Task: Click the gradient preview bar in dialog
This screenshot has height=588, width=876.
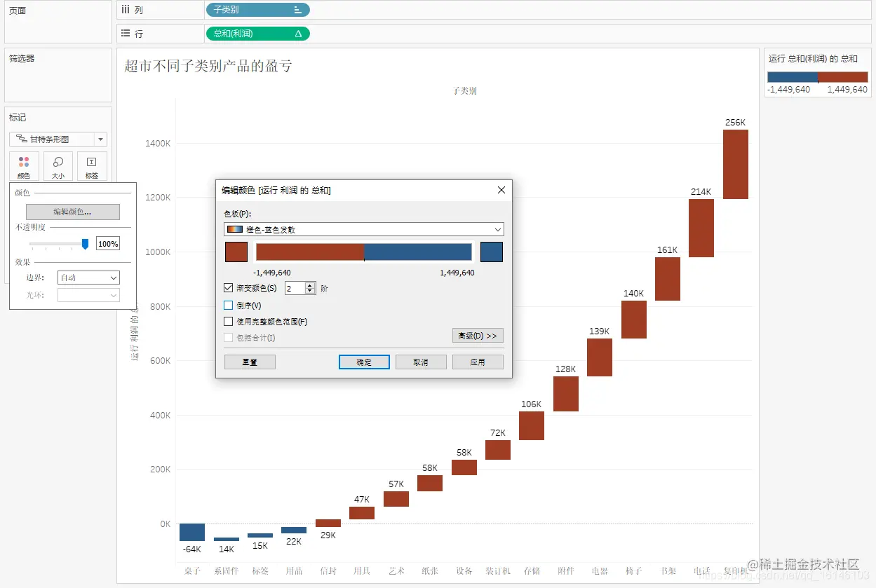Action: tap(364, 252)
